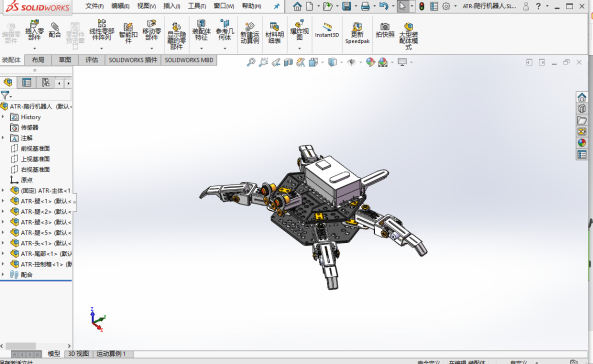Open the 运动算例 1 motion study tab

pos(111,354)
